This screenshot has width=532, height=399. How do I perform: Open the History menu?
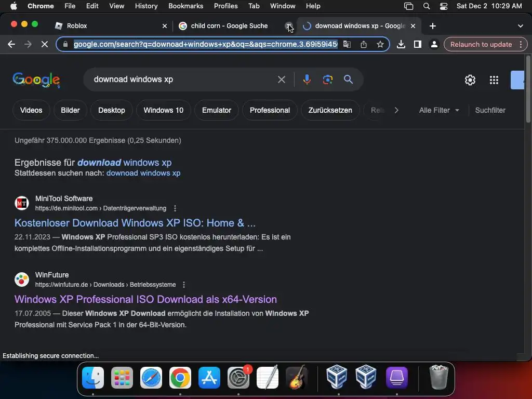pyautogui.click(x=146, y=6)
